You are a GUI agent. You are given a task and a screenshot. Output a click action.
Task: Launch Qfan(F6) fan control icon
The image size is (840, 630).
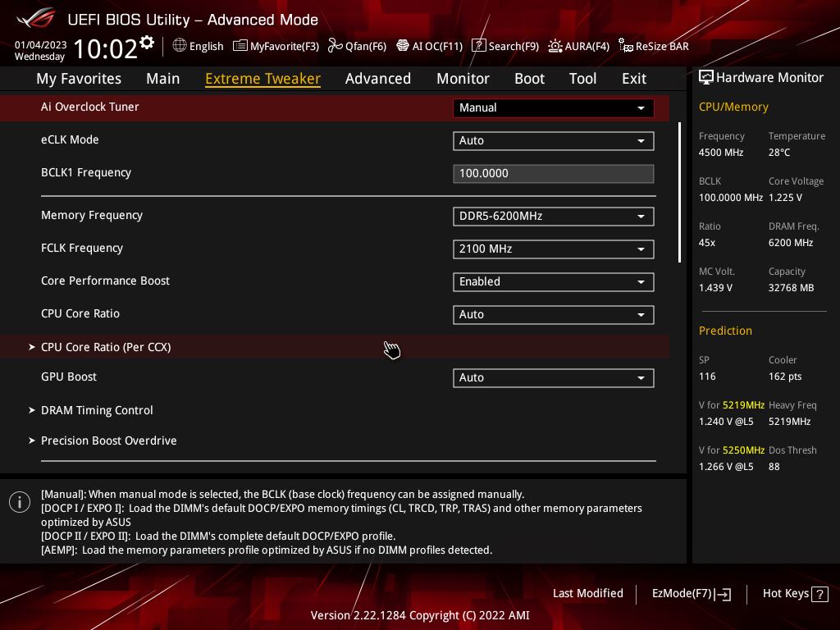coord(335,46)
